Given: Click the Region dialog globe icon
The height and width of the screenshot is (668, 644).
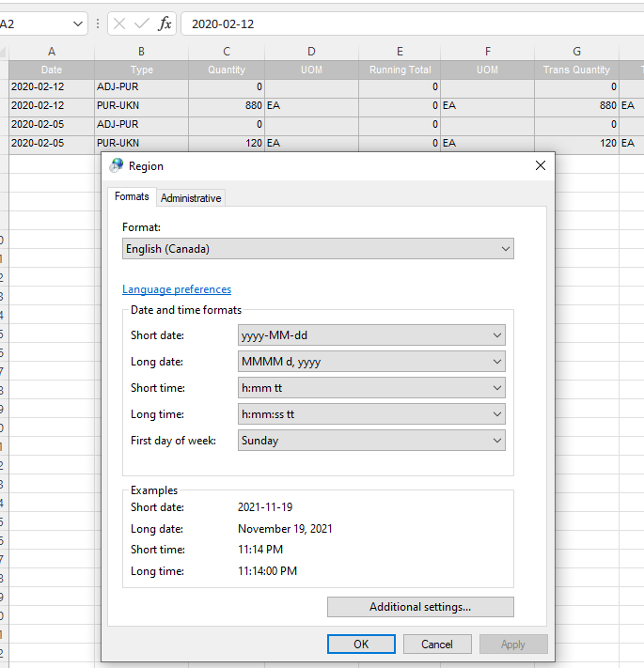Looking at the screenshot, I should coord(116,165).
